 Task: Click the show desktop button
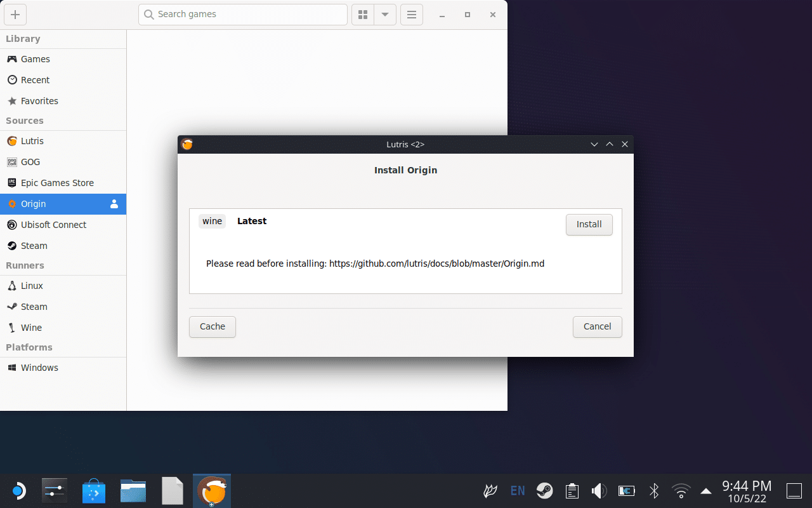click(794, 491)
